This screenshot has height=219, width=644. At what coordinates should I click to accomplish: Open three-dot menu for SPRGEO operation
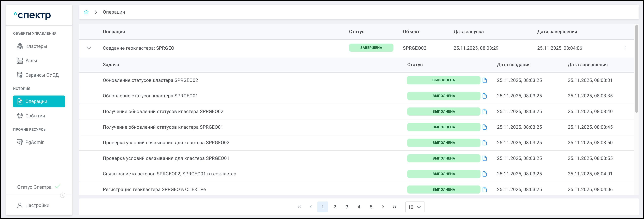[x=625, y=48]
